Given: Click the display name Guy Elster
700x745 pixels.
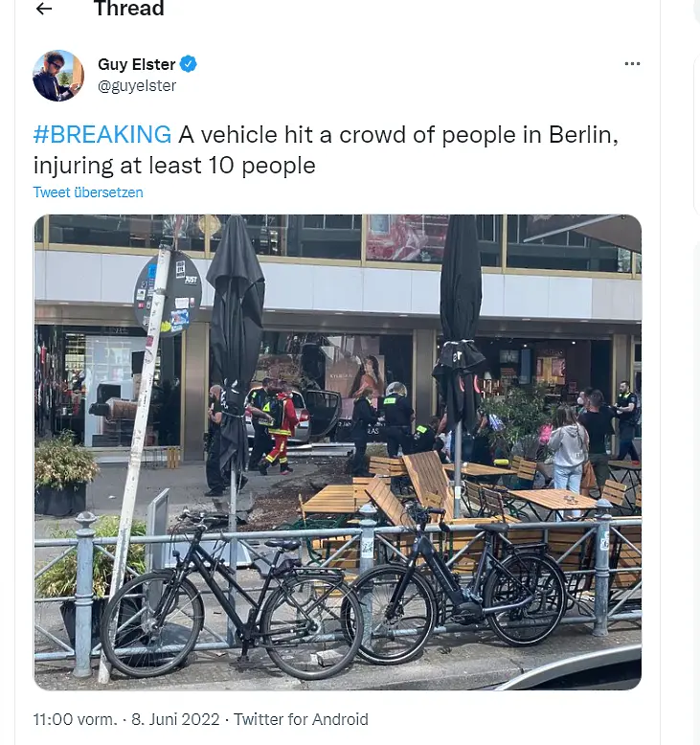Looking at the screenshot, I should 137,64.
